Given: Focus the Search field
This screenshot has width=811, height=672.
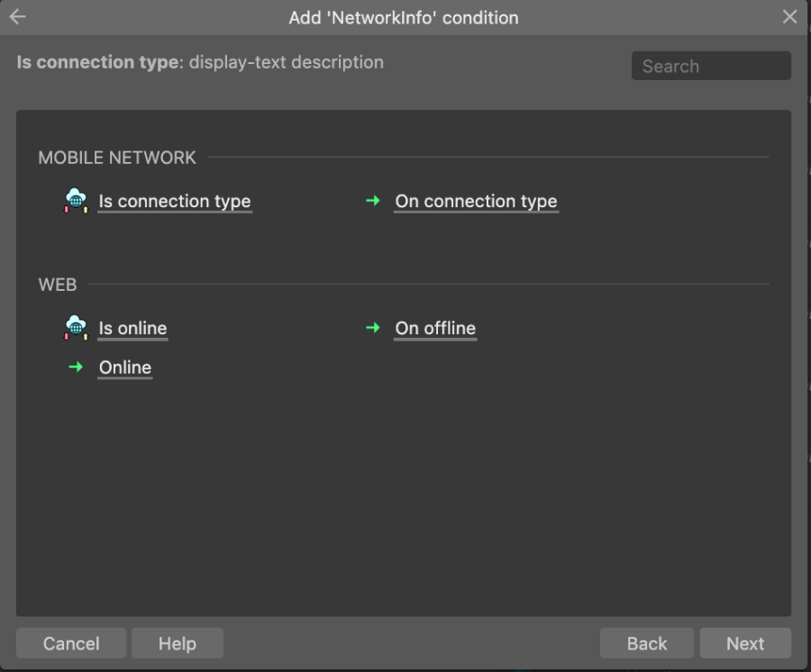Looking at the screenshot, I should (x=711, y=66).
